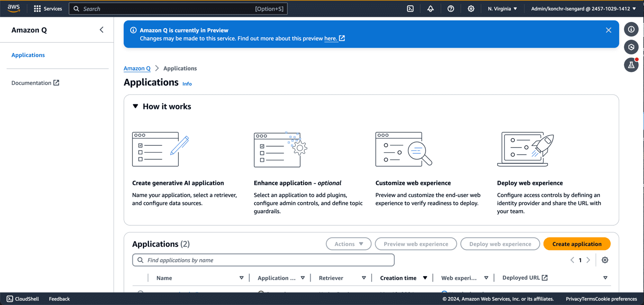Open CloudShell from the top navigation bar
The width and height of the screenshot is (644, 305).
pos(410,9)
